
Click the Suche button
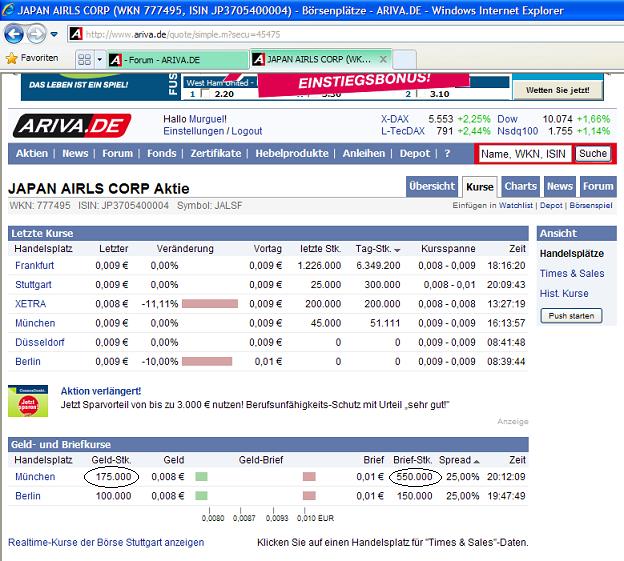[592, 154]
